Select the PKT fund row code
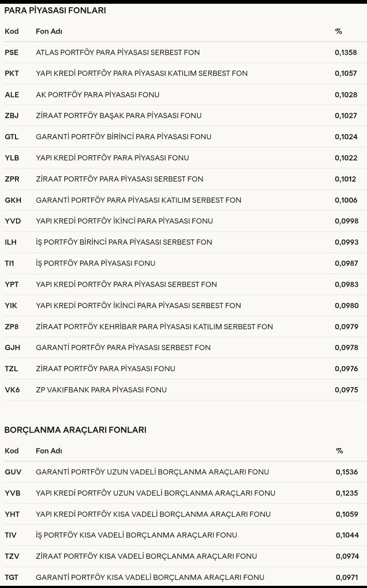Viewport: 367px width, 588px height. point(12,73)
